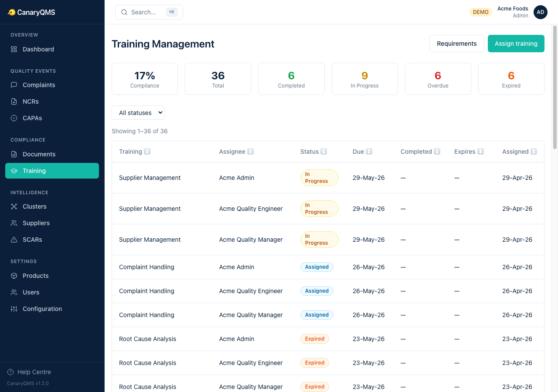Click Complaint Handling row for Acme Admin
This screenshot has width=558, height=392.
[328, 267]
